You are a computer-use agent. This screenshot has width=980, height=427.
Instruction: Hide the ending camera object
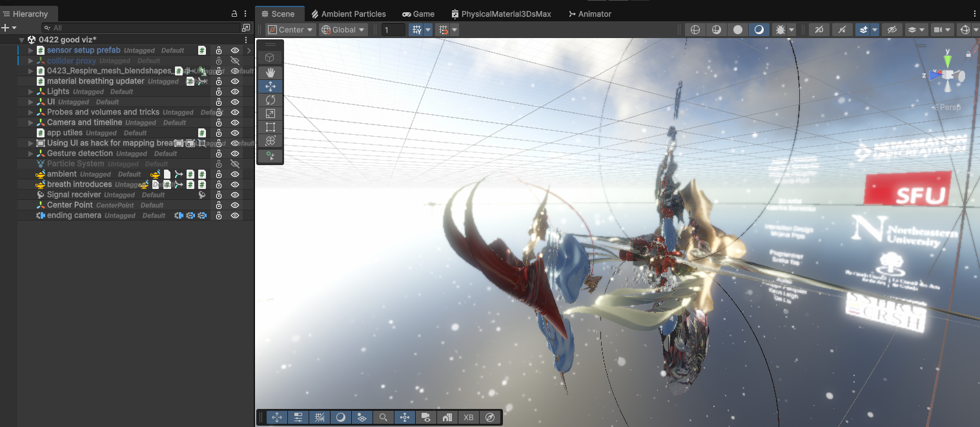click(x=235, y=215)
